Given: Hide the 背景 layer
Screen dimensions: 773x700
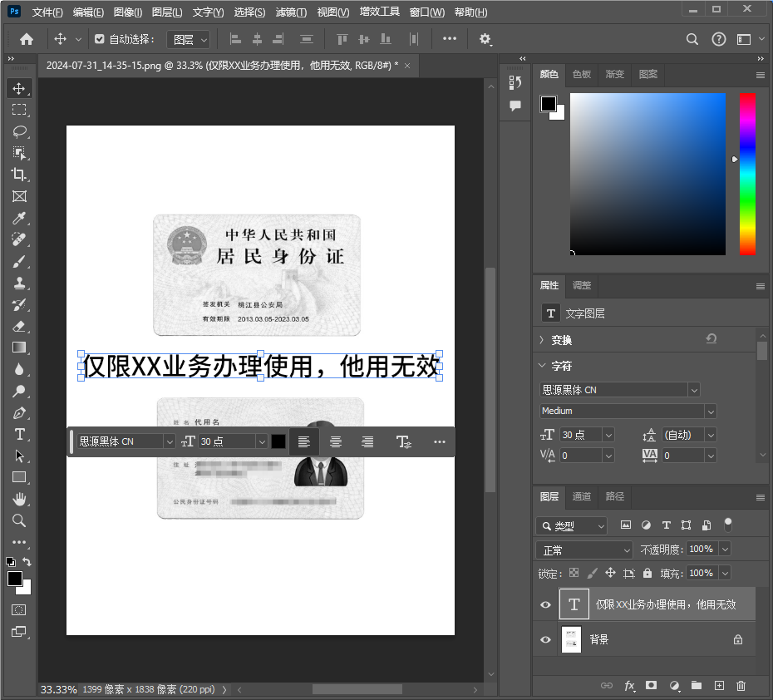Looking at the screenshot, I should (x=545, y=639).
